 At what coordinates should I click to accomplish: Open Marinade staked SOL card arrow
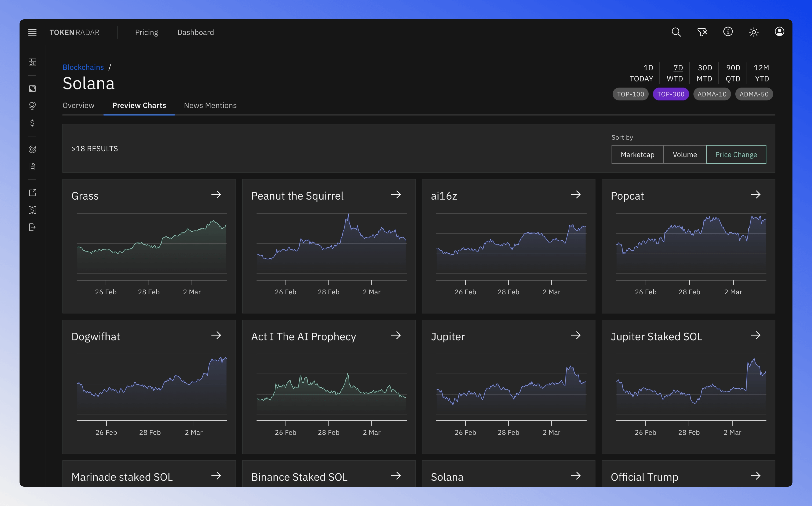[216, 476]
